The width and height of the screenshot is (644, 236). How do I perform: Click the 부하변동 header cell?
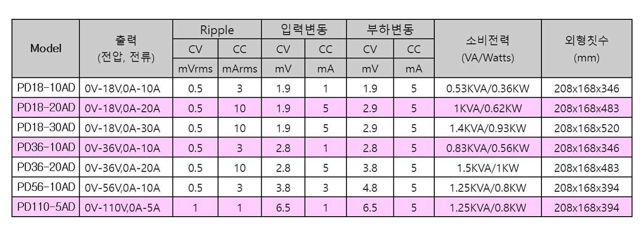(x=391, y=30)
